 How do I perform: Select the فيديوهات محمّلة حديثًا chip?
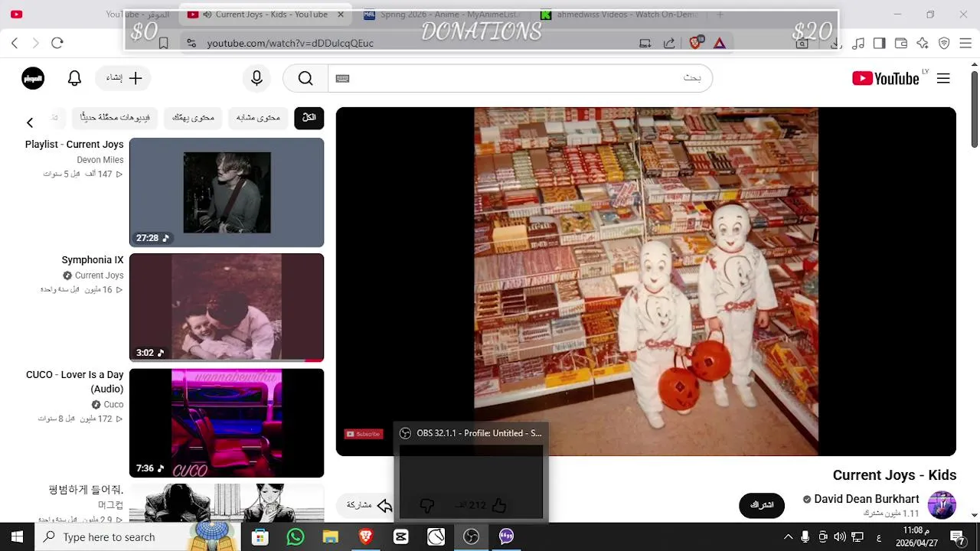[116, 118]
